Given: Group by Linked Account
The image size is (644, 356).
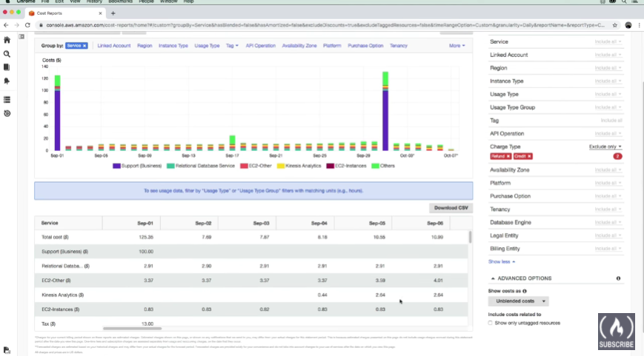Looking at the screenshot, I should (x=114, y=46).
